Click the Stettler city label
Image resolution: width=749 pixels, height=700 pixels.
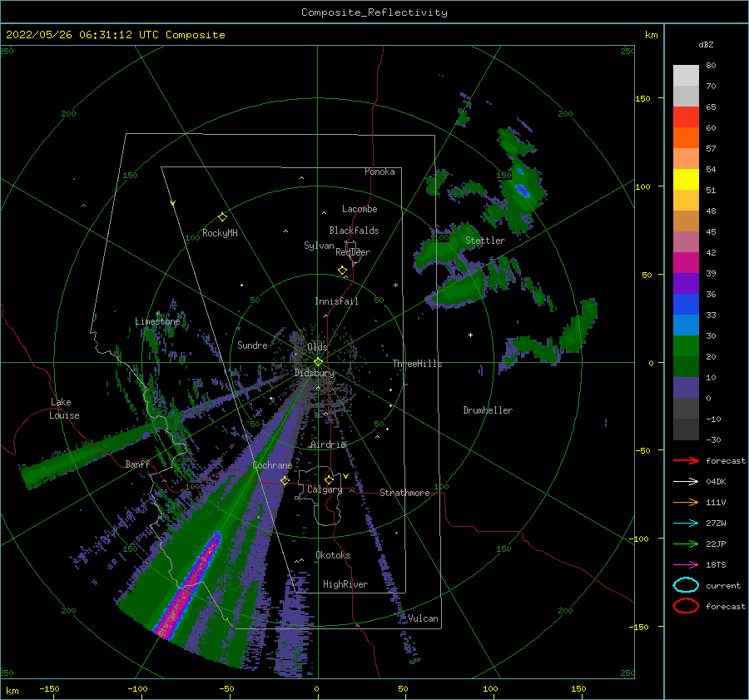tap(485, 241)
